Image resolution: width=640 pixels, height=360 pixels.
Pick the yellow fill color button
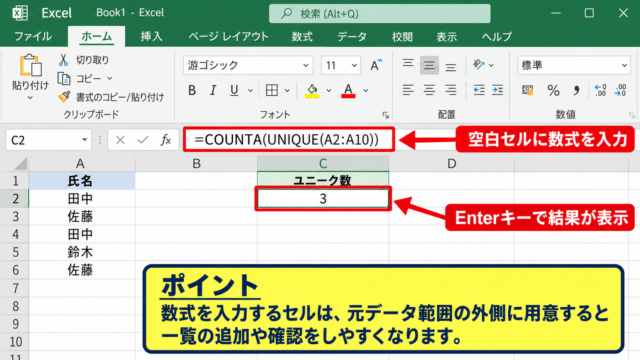[x=312, y=90]
